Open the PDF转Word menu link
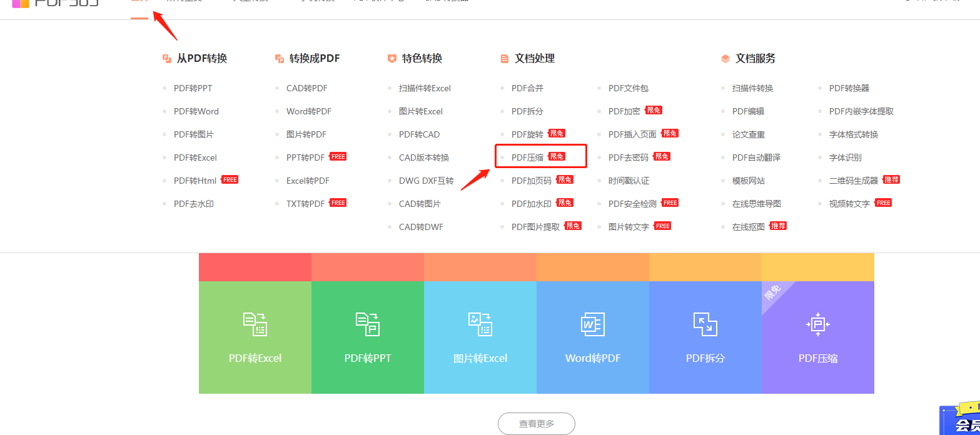The height and width of the screenshot is (435, 980). [x=196, y=111]
